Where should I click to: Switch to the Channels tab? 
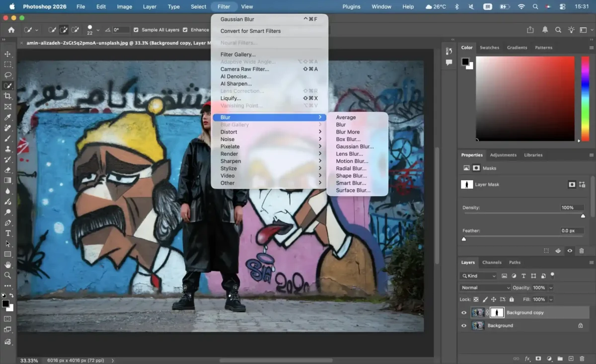pos(492,262)
